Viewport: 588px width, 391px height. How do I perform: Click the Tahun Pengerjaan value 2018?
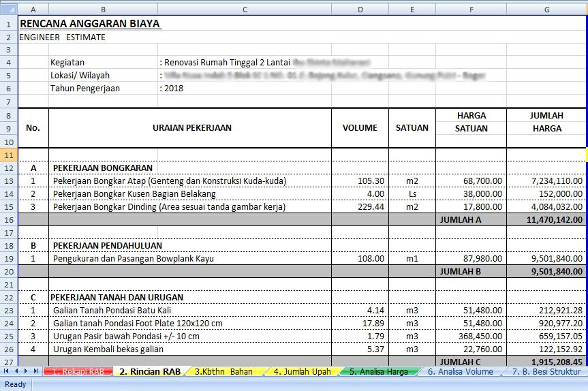click(174, 89)
